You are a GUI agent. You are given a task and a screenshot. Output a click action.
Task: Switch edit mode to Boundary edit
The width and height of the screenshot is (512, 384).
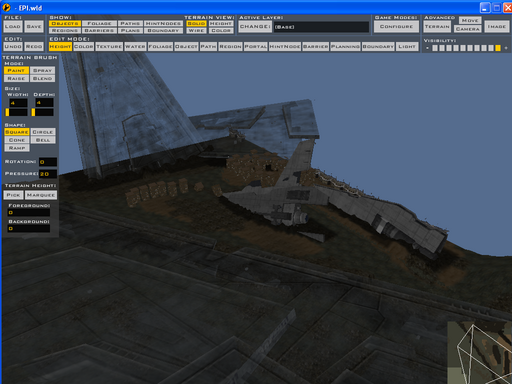click(378, 47)
